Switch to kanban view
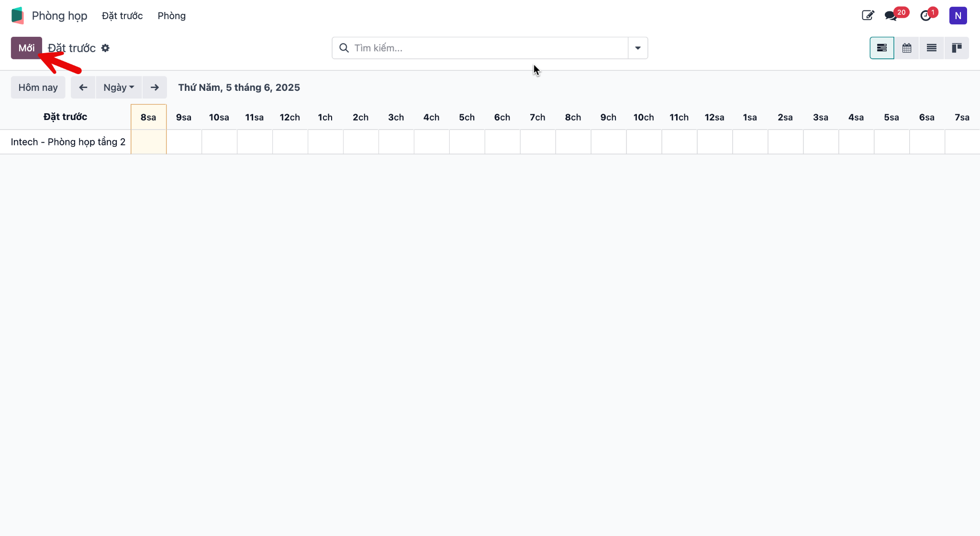980x536 pixels. pyautogui.click(x=957, y=48)
